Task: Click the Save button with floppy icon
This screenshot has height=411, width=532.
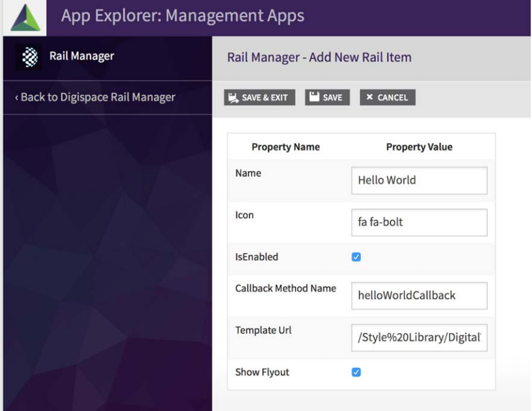Action: tap(327, 98)
